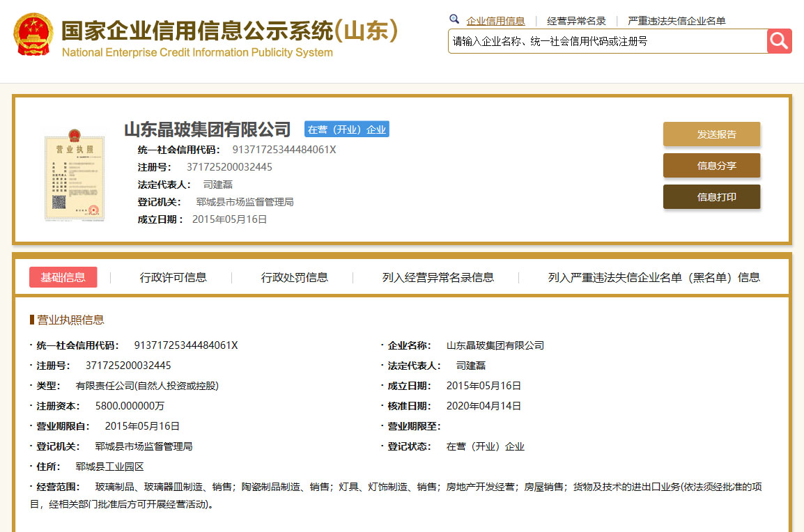
Task: Click the red search magnifier button
Action: point(779,41)
